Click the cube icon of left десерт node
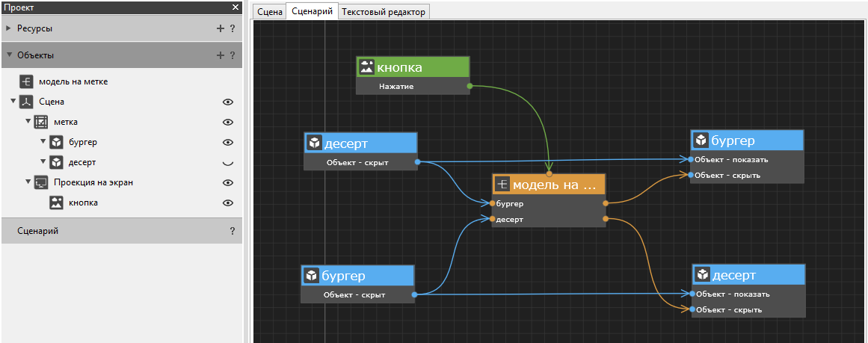Screen dimensions: 868x343 (313, 142)
